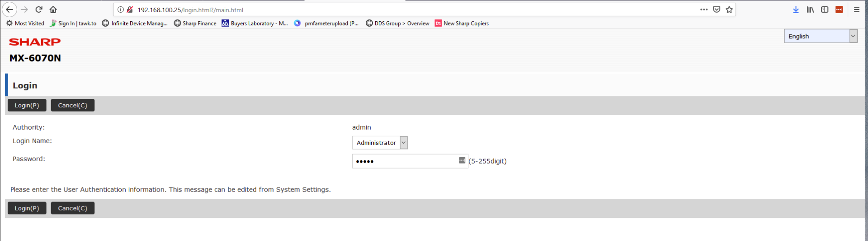This screenshot has width=868, height=241.
Task: Go to the browser home page
Action: pos(53,10)
